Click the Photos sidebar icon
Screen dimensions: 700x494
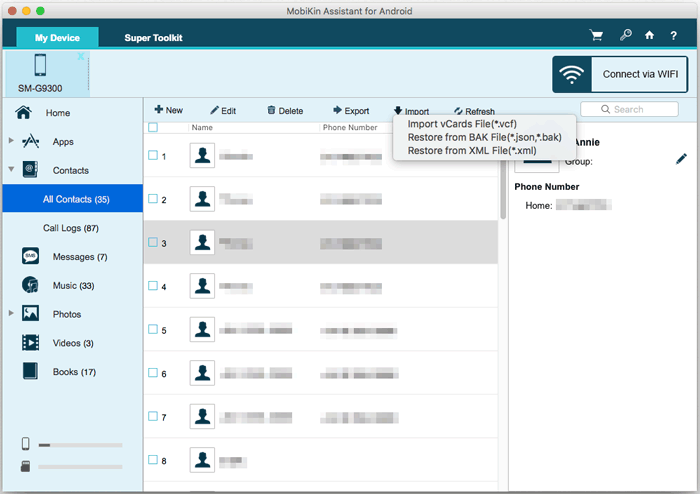(x=30, y=314)
